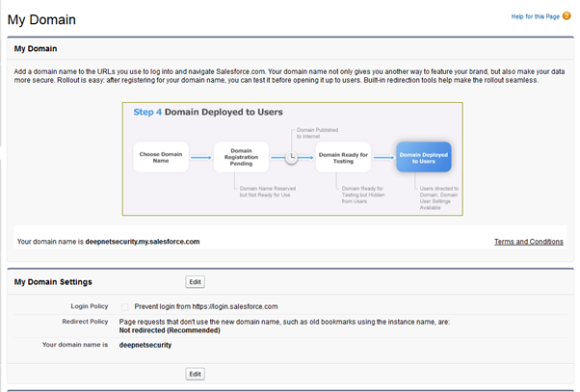The width and height of the screenshot is (580, 392).
Task: Click the deepnetsecurity value in settings
Action: click(x=145, y=345)
